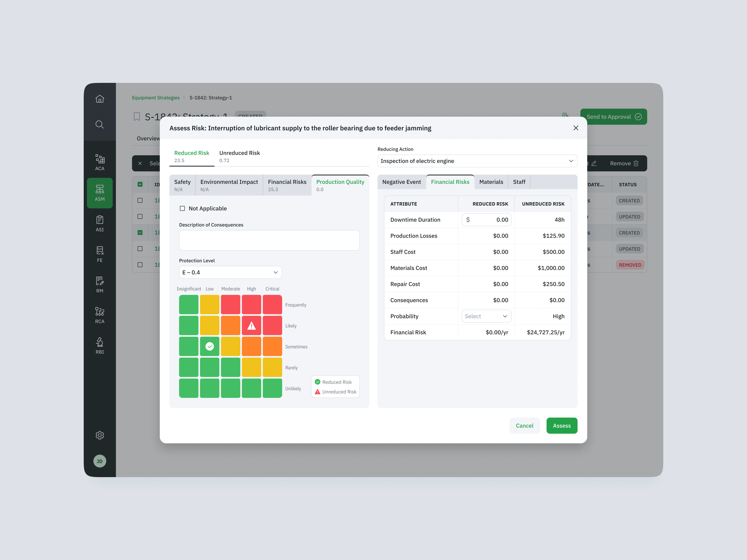Click checkmark icon in Send to Approval
This screenshot has width=747, height=560.
(638, 117)
